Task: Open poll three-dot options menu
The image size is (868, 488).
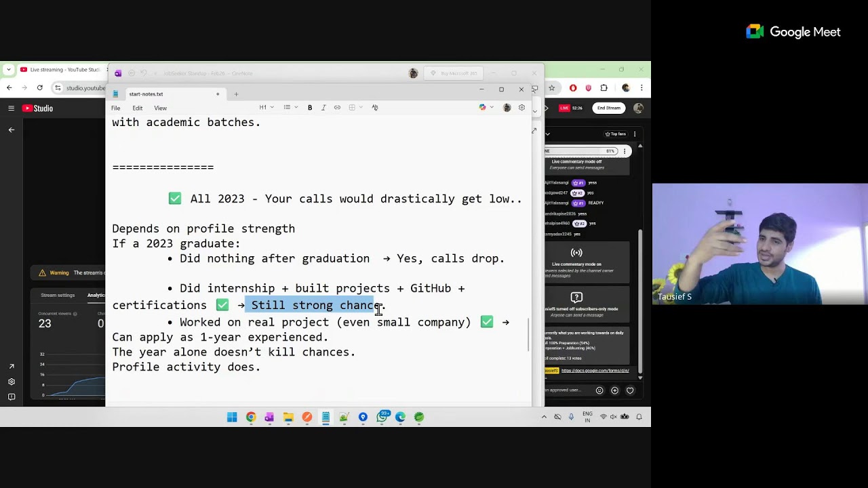Action: pyautogui.click(x=625, y=151)
